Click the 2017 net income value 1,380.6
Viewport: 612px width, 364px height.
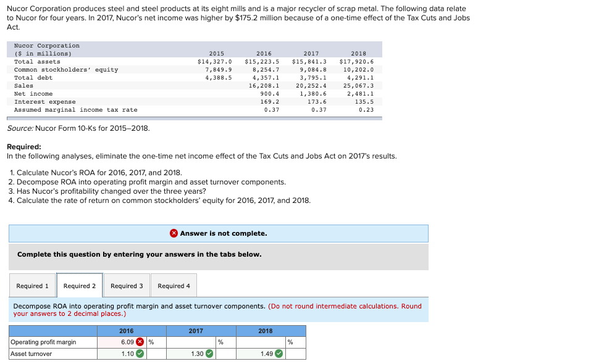pos(314,94)
